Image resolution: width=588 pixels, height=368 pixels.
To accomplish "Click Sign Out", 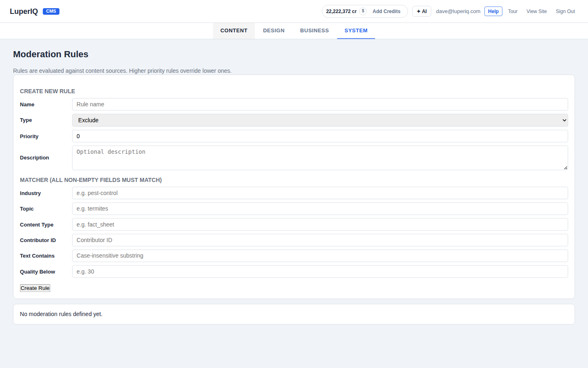I will click(x=565, y=11).
